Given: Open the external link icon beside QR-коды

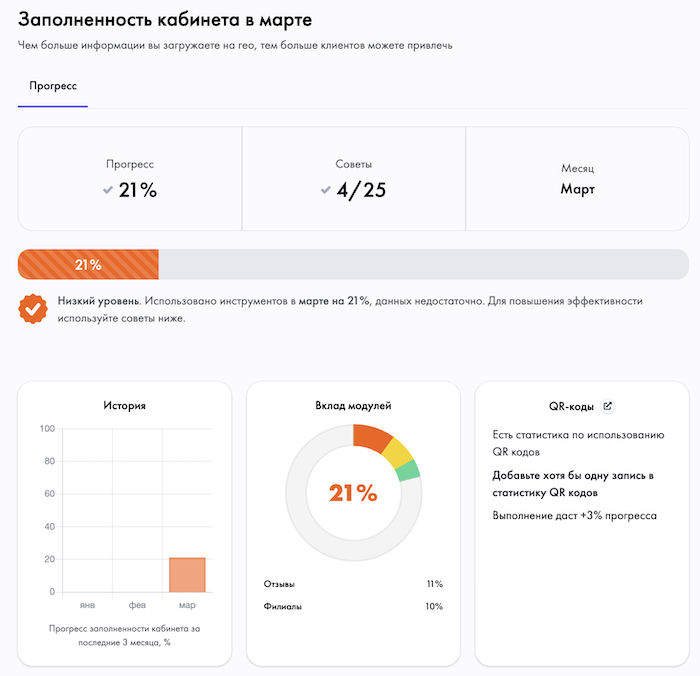Looking at the screenshot, I should 608,406.
